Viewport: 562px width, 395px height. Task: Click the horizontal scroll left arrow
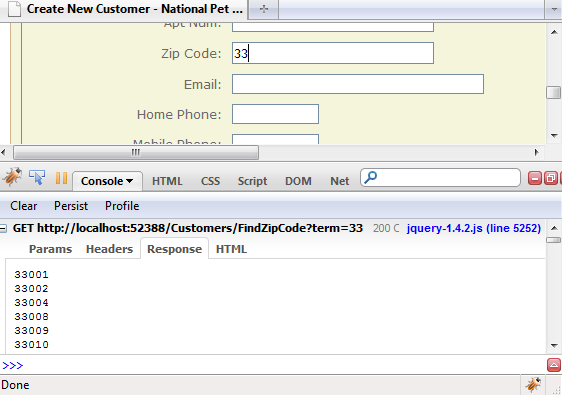pos(3,152)
